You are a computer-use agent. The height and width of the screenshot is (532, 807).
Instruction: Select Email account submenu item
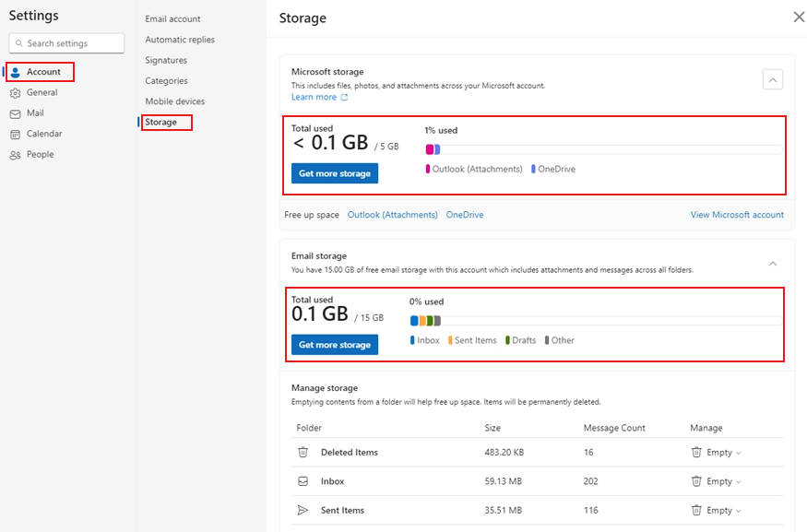pyautogui.click(x=172, y=19)
